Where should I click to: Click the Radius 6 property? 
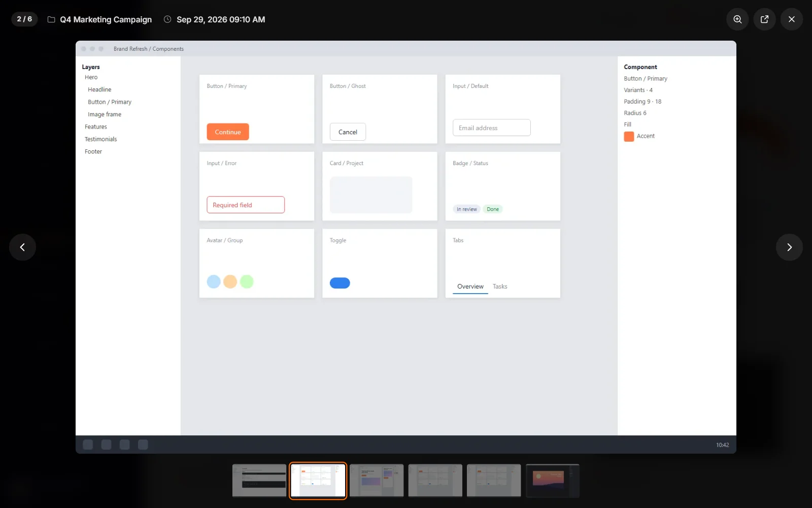click(635, 113)
